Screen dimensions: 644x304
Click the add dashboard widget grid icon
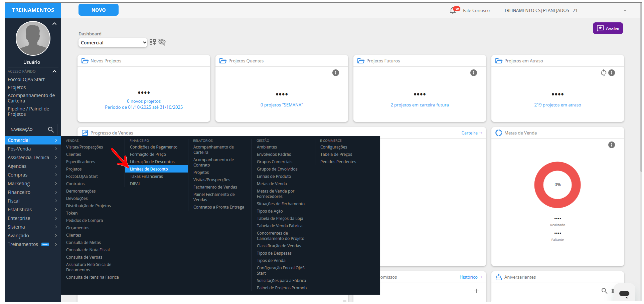pyautogui.click(x=153, y=42)
